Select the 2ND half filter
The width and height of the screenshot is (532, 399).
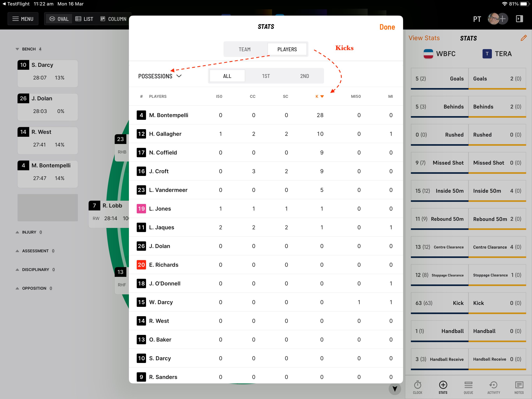coord(304,76)
